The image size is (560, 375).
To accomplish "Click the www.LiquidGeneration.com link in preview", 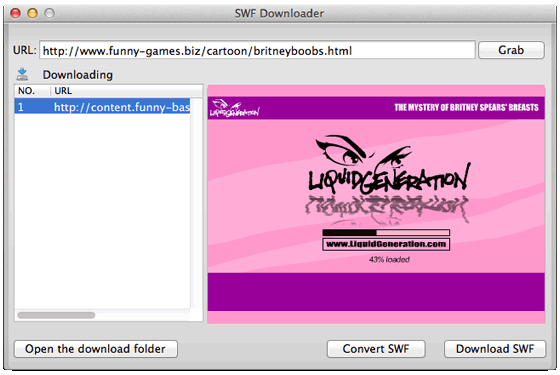I will point(386,244).
